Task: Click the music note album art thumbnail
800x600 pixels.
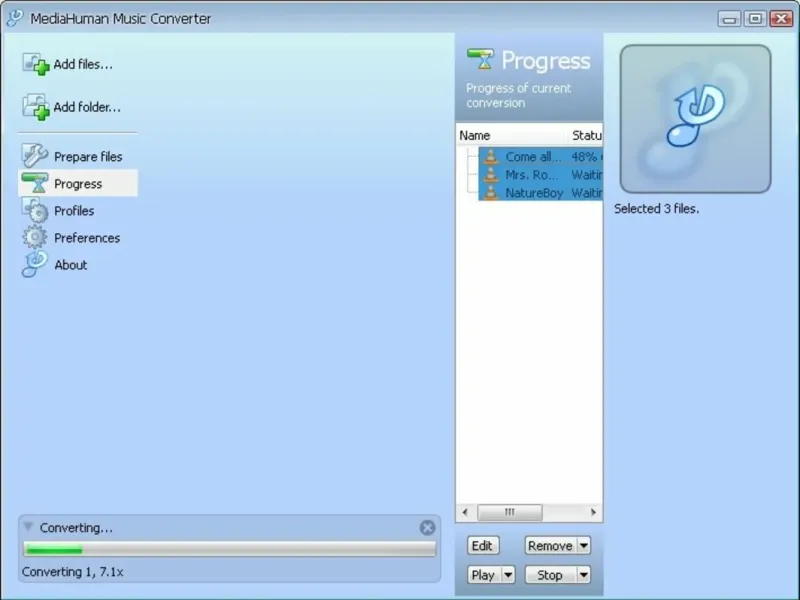Action: 695,119
